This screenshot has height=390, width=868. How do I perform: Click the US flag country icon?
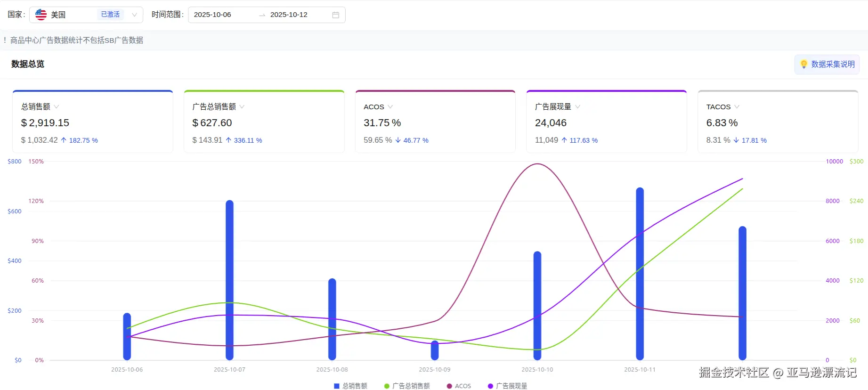coord(41,15)
